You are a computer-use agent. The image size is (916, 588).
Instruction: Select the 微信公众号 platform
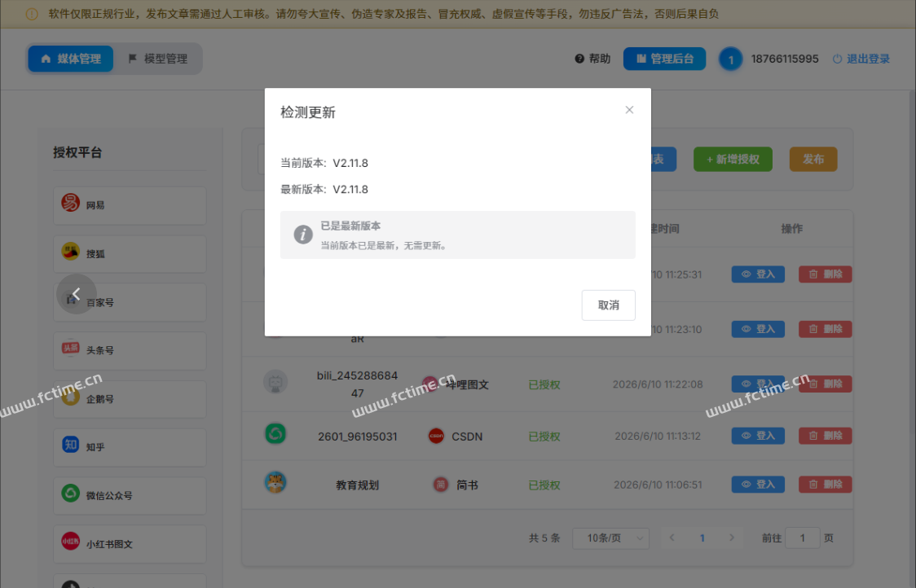point(130,496)
